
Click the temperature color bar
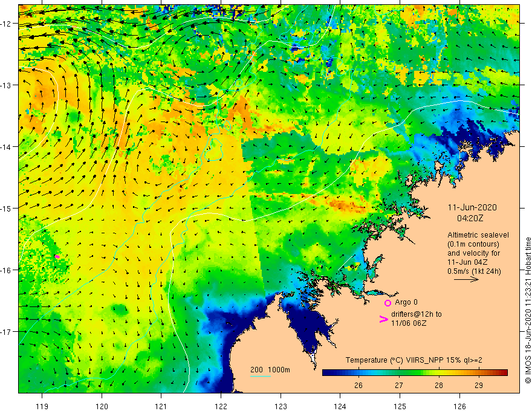pyautogui.click(x=415, y=372)
